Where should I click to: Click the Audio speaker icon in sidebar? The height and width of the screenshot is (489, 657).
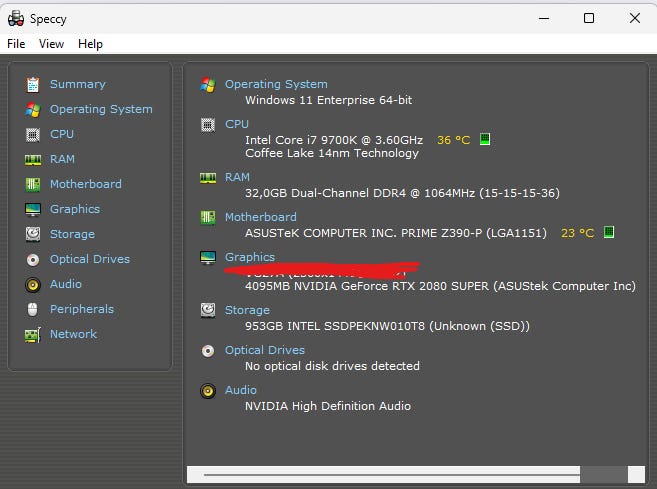point(33,285)
